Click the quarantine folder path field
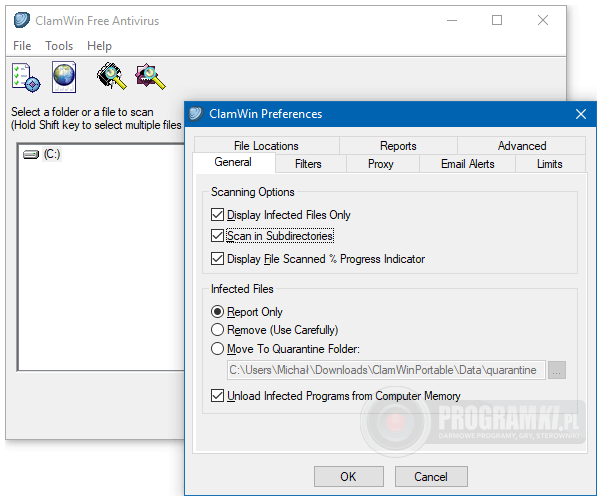 coord(386,370)
